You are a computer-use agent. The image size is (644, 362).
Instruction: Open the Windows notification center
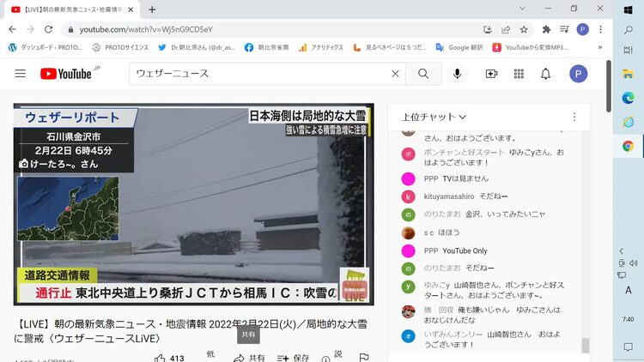tap(628, 347)
